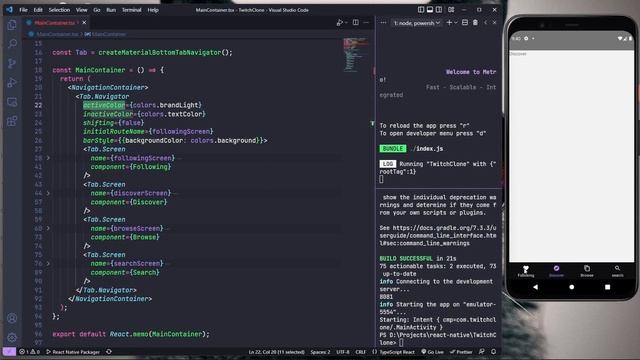
Task: Tap the Browse tab in emulator
Action: click(x=587, y=271)
